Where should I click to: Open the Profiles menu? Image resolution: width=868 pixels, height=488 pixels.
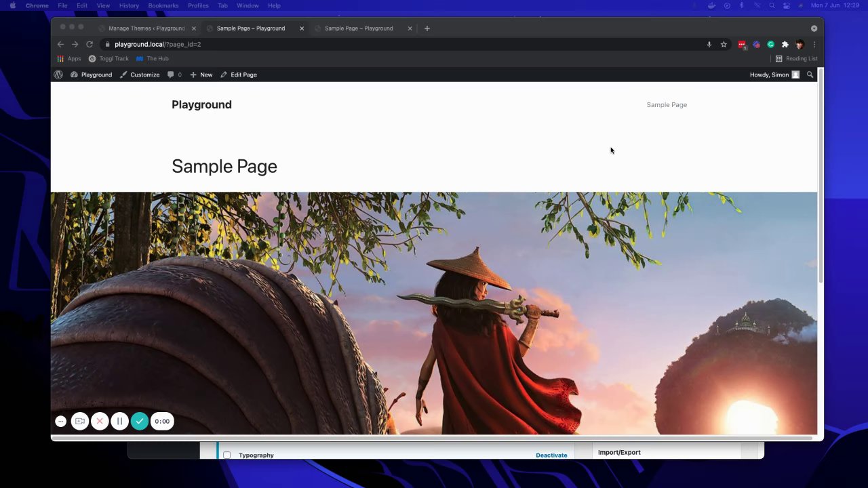point(198,5)
